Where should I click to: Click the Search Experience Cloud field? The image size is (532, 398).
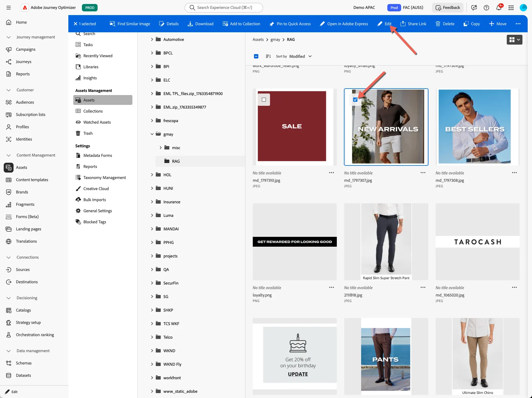[224, 8]
